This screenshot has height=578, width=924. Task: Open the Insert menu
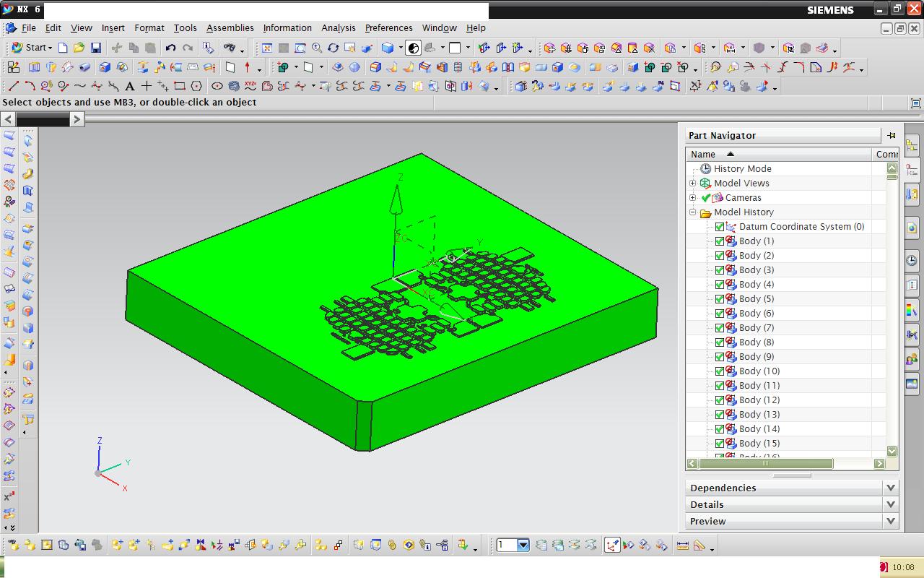113,27
